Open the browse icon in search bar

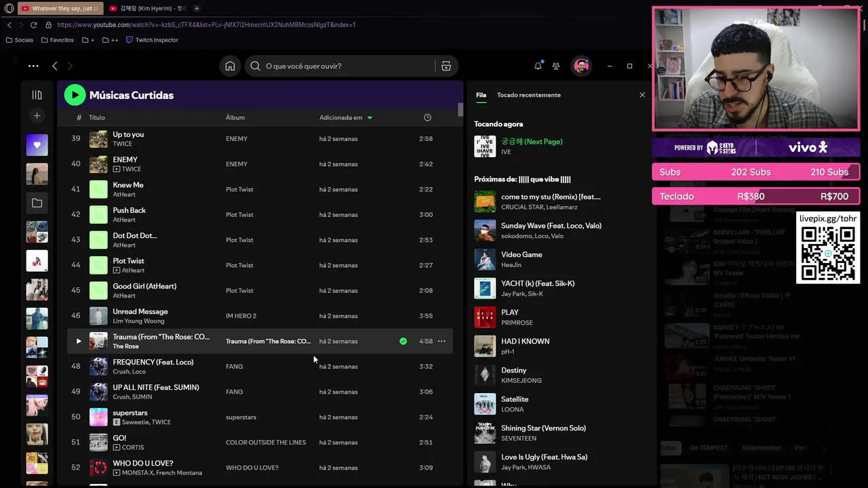446,66
